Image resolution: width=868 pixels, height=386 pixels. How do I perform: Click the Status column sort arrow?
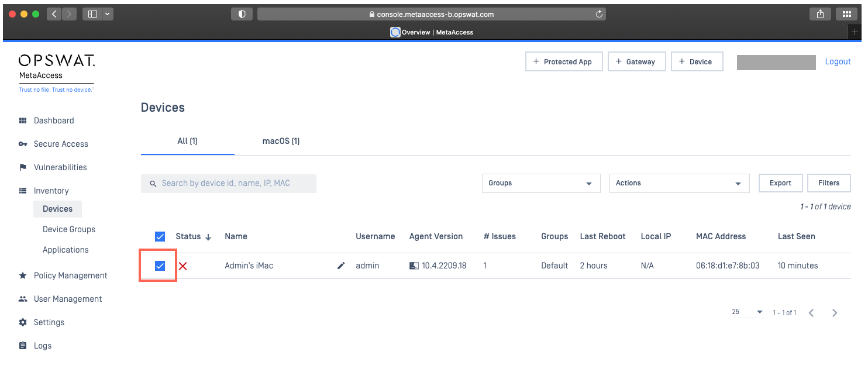pos(208,237)
